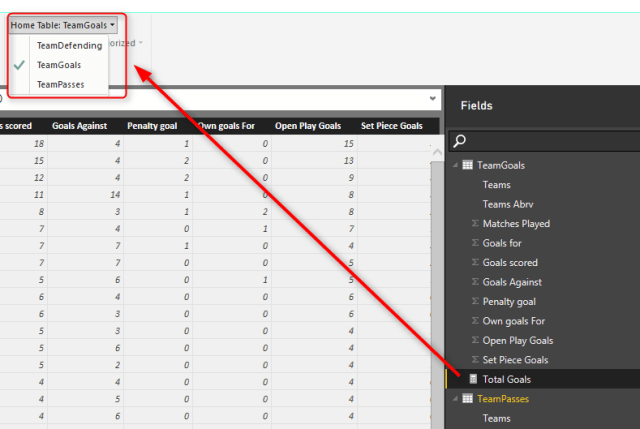The width and height of the screenshot is (640, 429).
Task: Select the Goals Against field in Fields
Action: click(512, 282)
